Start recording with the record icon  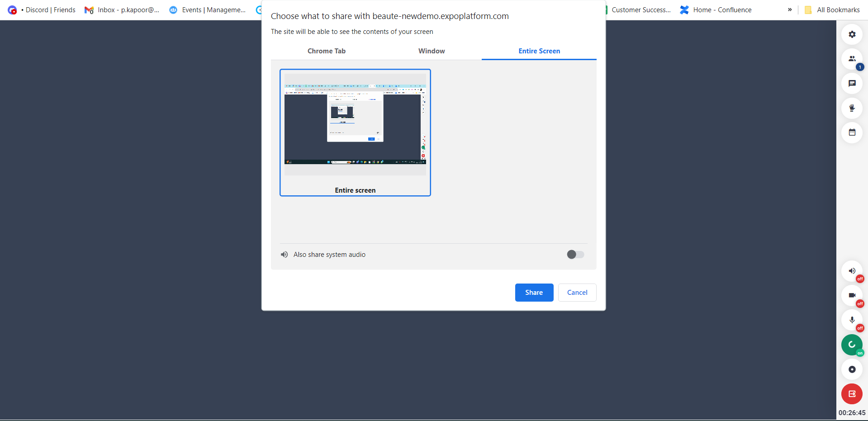point(852,369)
